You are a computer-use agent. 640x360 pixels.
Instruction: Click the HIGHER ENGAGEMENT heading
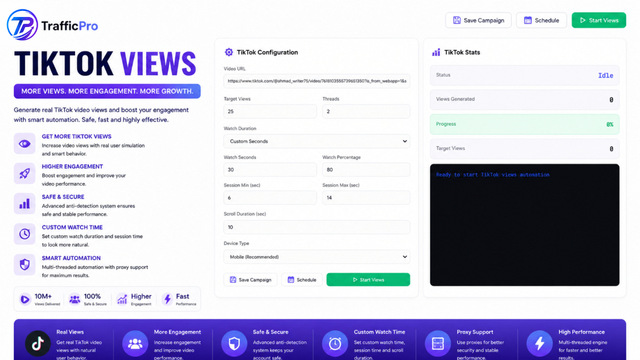click(x=72, y=167)
